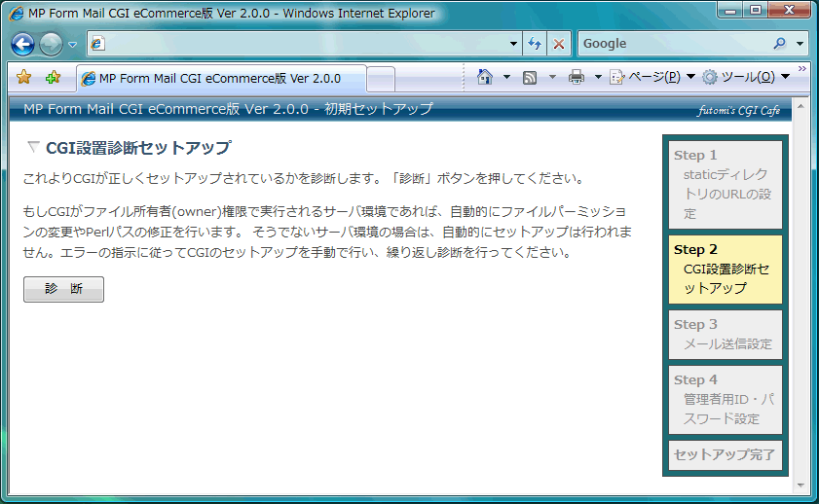The image size is (819, 504).
Task: Open the search provider dropdown arrow
Action: tap(800, 44)
